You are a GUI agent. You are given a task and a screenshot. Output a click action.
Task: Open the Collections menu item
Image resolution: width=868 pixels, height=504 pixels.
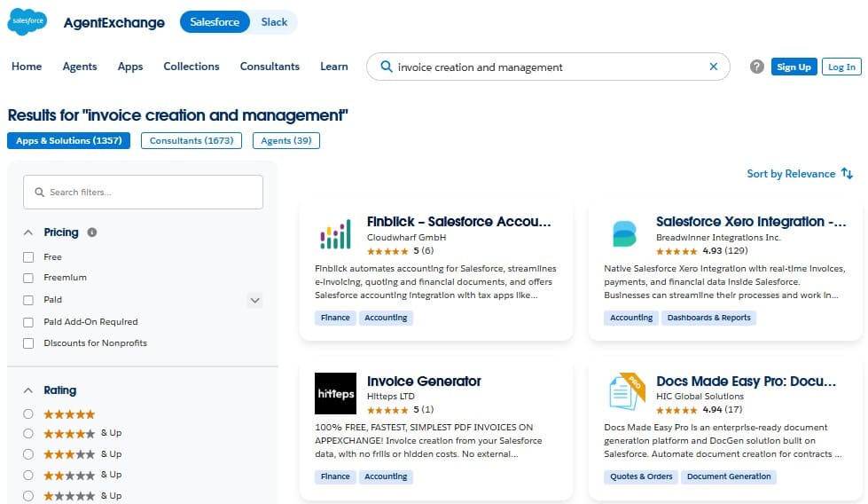[191, 67]
